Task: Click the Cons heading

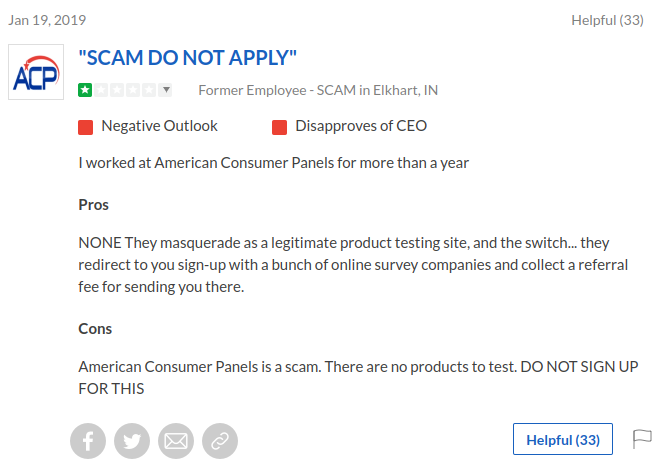Action: (95, 329)
